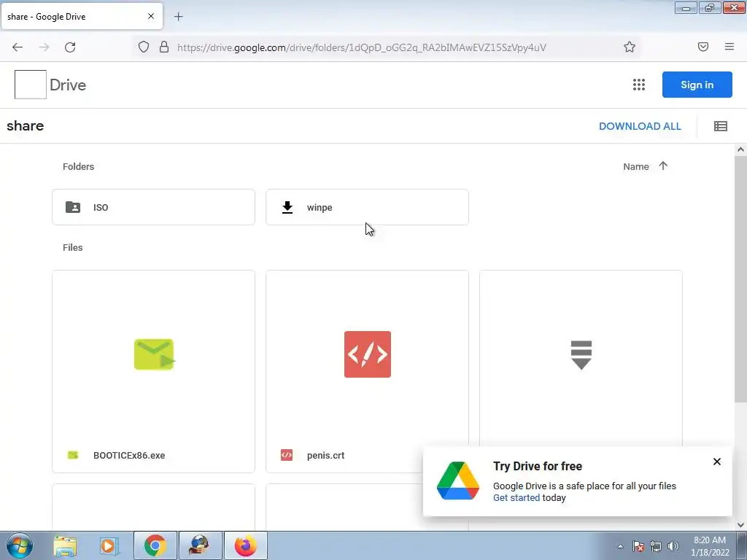Open the Google apps grid icon

[639, 85]
